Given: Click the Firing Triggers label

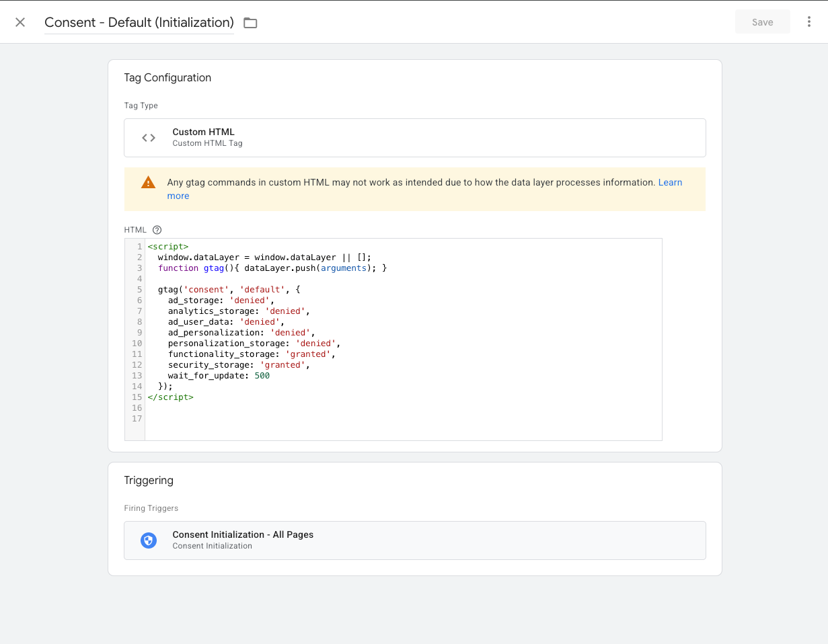Looking at the screenshot, I should click(151, 508).
